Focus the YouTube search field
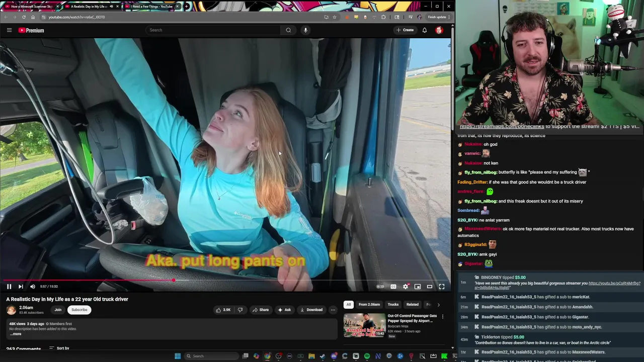This screenshot has height=362, width=644. [x=213, y=30]
